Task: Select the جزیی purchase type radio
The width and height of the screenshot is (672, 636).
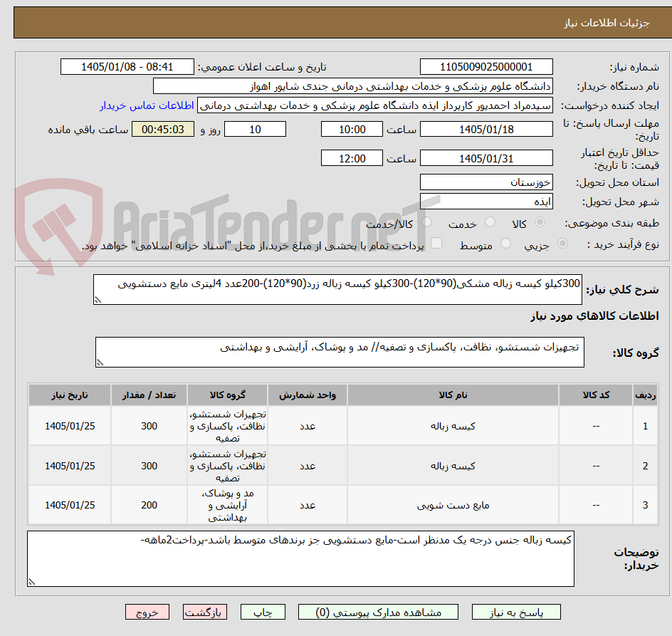Action: click(562, 244)
